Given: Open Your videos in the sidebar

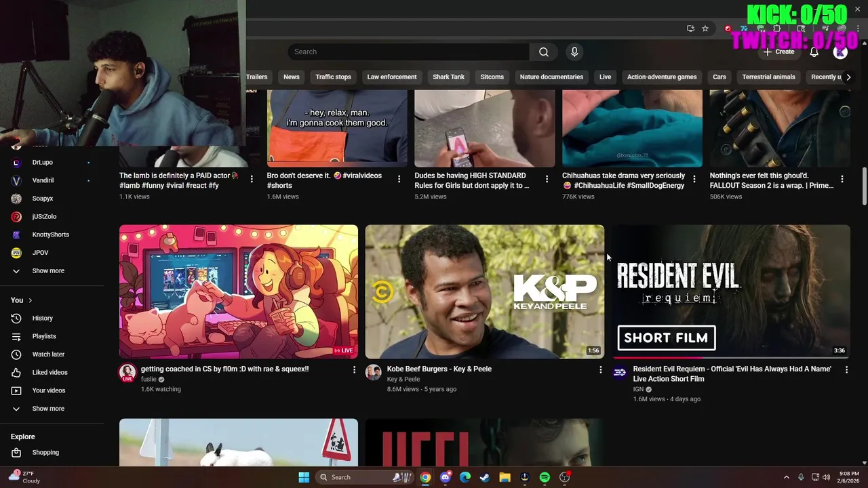Looking at the screenshot, I should pos(49,390).
